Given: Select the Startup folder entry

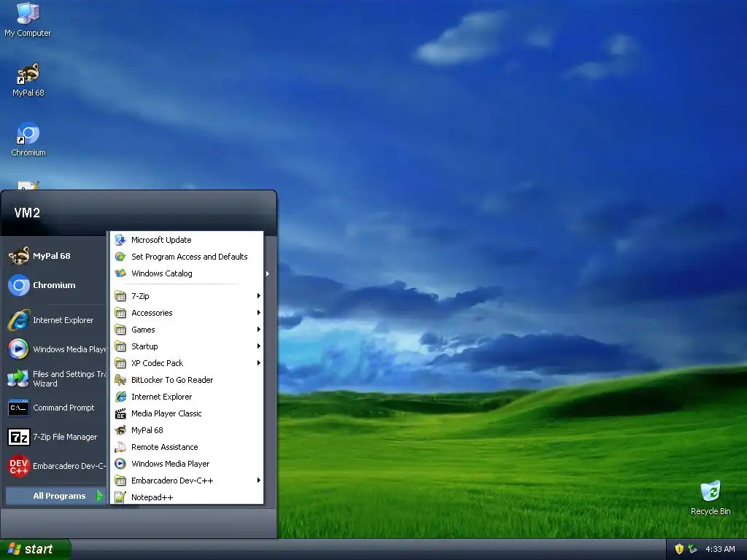Looking at the screenshot, I should click(x=187, y=346).
